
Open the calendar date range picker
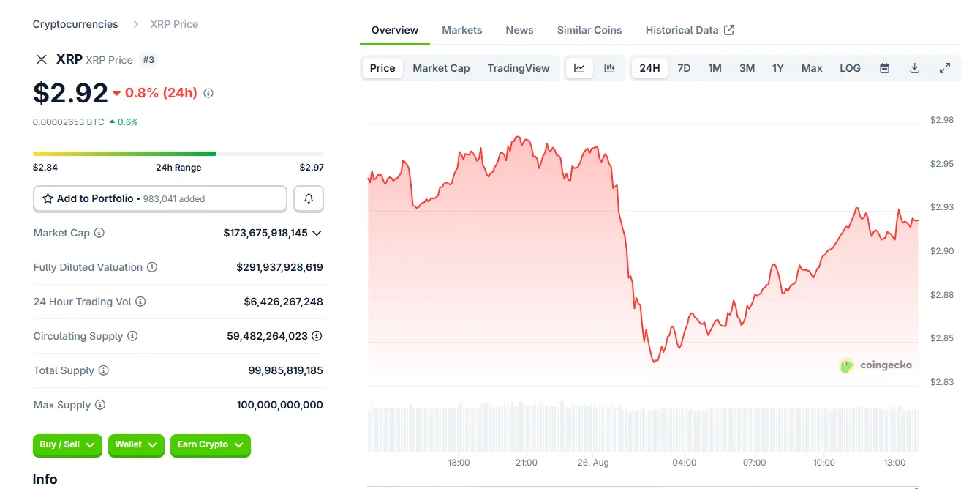coord(884,68)
